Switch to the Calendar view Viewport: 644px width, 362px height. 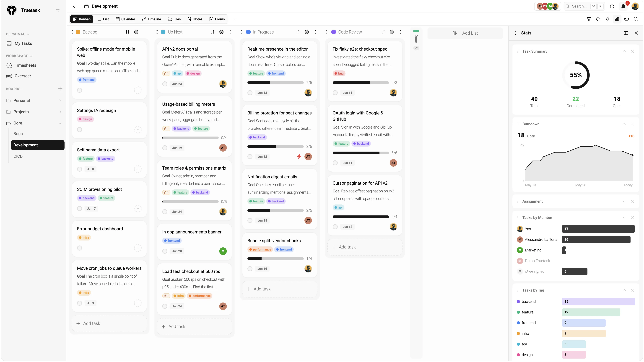pyautogui.click(x=125, y=19)
